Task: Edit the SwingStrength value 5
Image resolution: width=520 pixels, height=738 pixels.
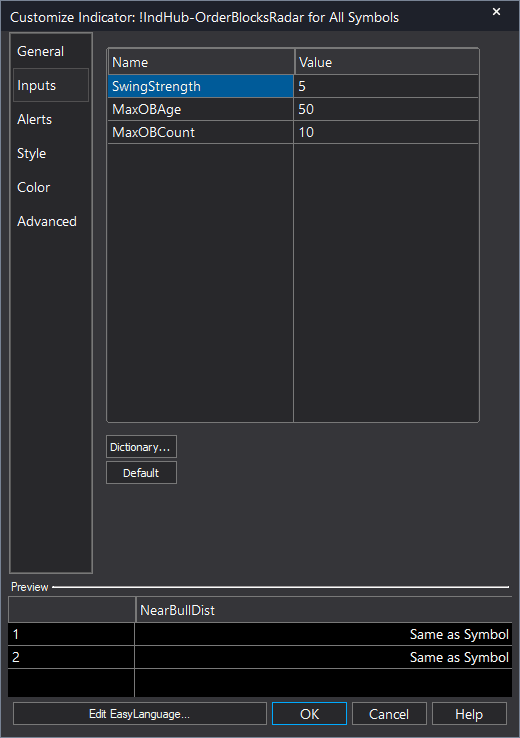Action: pos(386,86)
